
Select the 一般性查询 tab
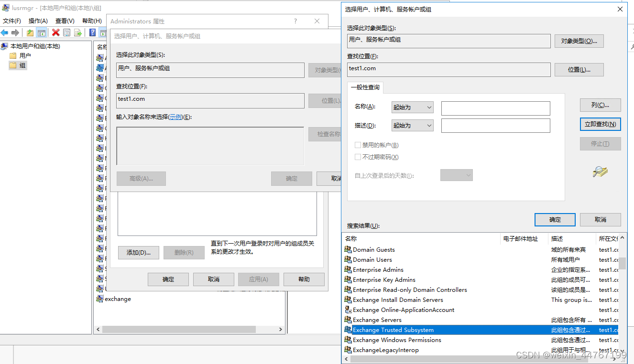[365, 87]
